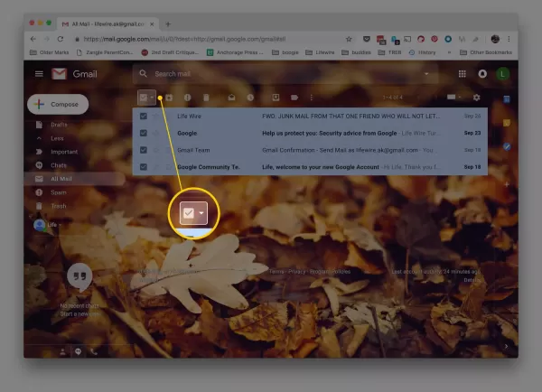The height and width of the screenshot is (392, 542).
Task: Report selected messages as spam
Action: (x=187, y=98)
